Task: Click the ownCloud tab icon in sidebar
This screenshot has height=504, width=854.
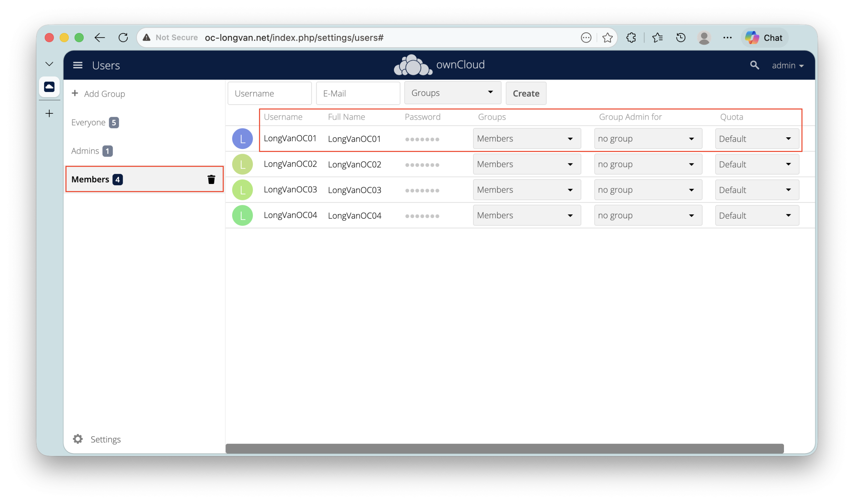Action: coord(49,87)
